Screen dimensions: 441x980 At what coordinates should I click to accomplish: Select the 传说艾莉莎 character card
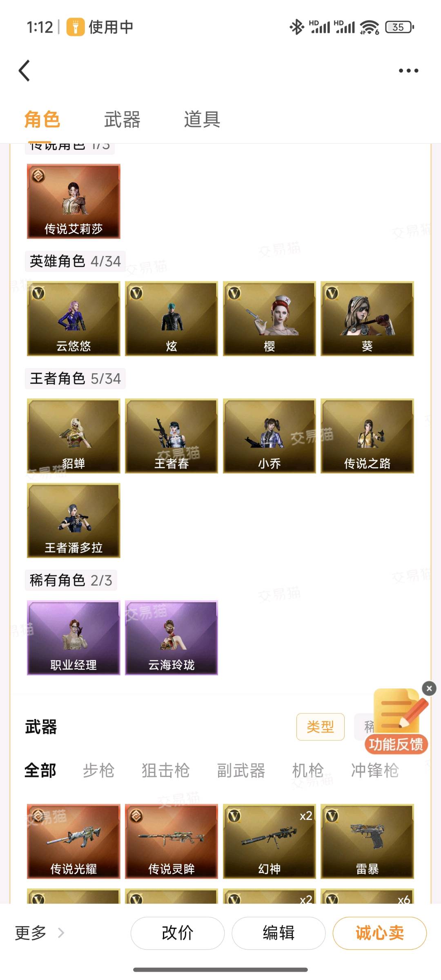[x=73, y=201]
